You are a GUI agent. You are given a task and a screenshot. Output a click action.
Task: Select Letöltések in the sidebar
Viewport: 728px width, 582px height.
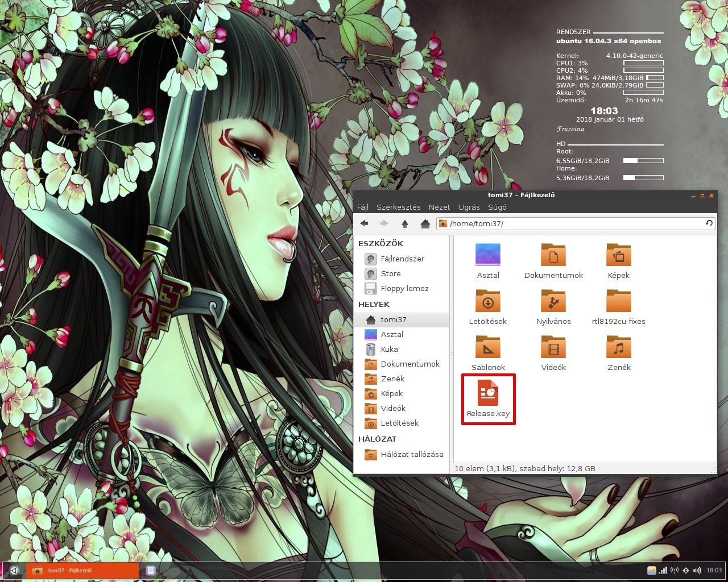point(402,423)
